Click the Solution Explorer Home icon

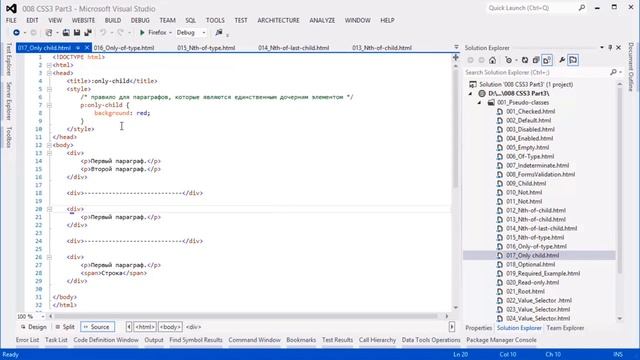click(x=492, y=60)
